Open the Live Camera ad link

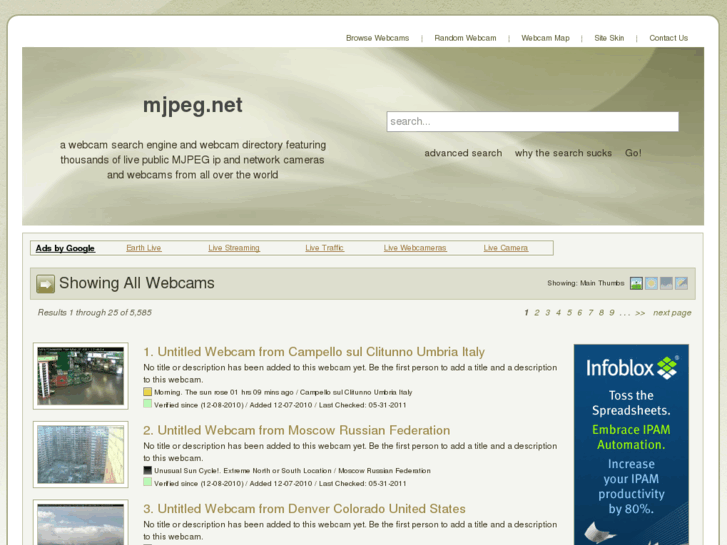[x=506, y=248]
